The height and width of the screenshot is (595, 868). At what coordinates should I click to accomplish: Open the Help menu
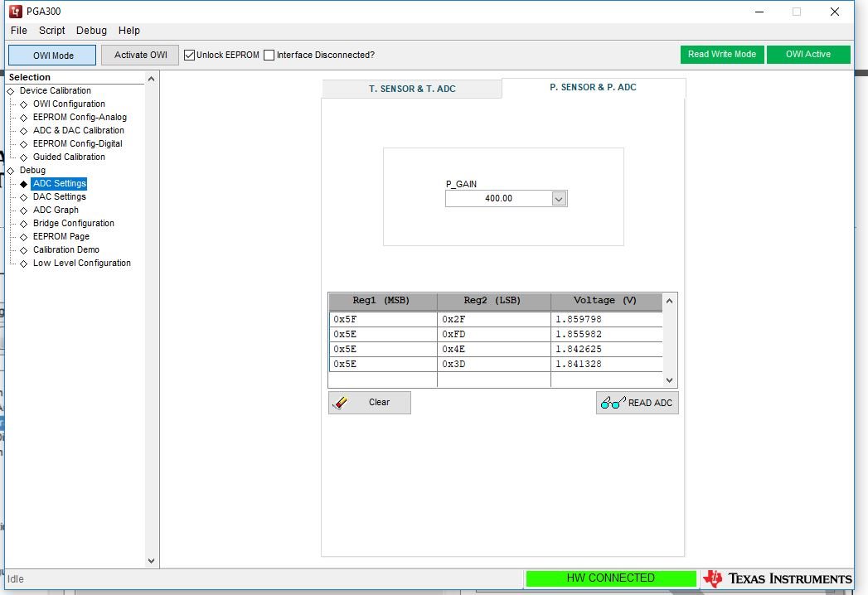coord(129,31)
